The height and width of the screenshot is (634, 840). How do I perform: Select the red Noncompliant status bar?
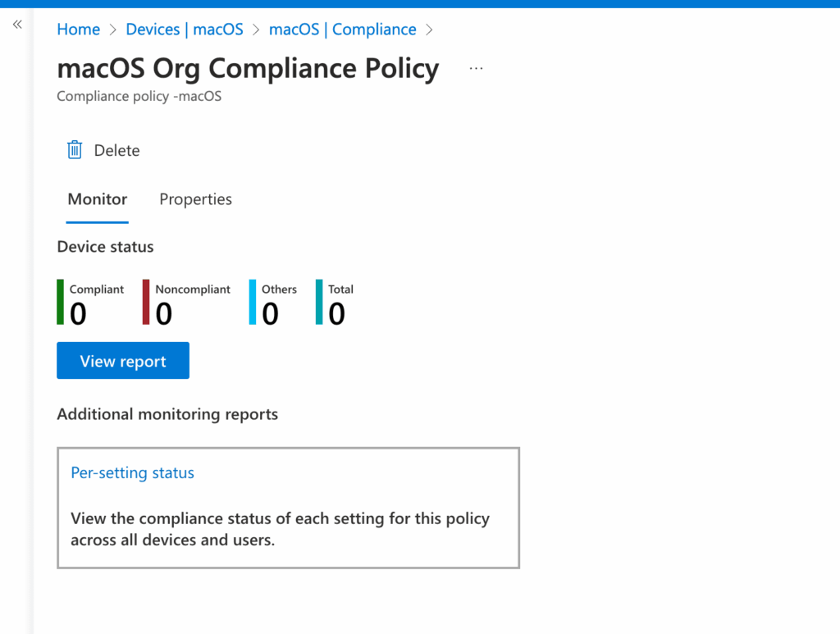145,303
